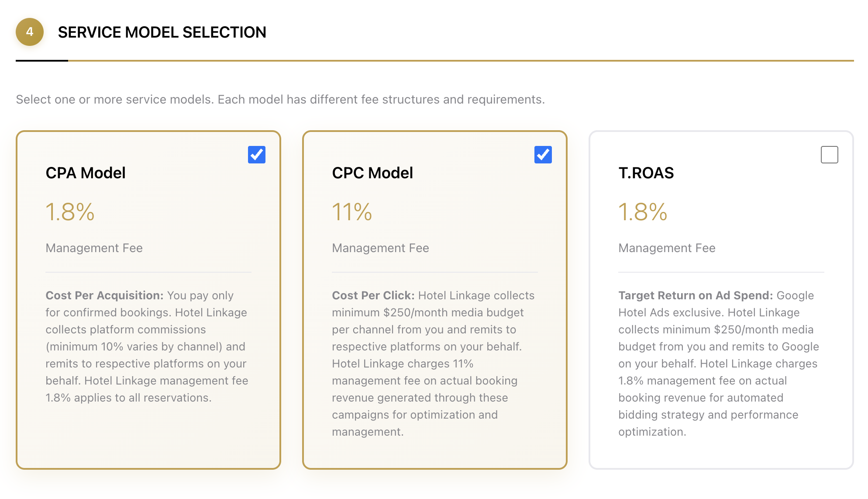Click the CPA Model card title

(x=86, y=173)
